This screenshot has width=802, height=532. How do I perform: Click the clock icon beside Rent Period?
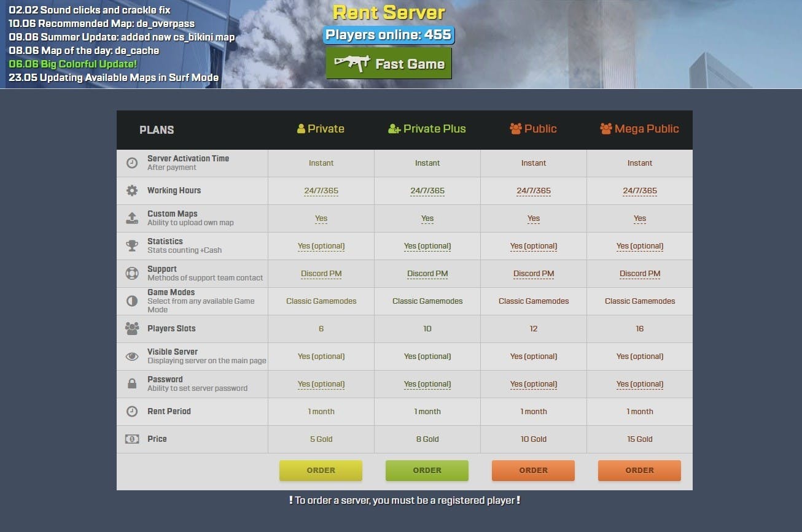tap(132, 412)
